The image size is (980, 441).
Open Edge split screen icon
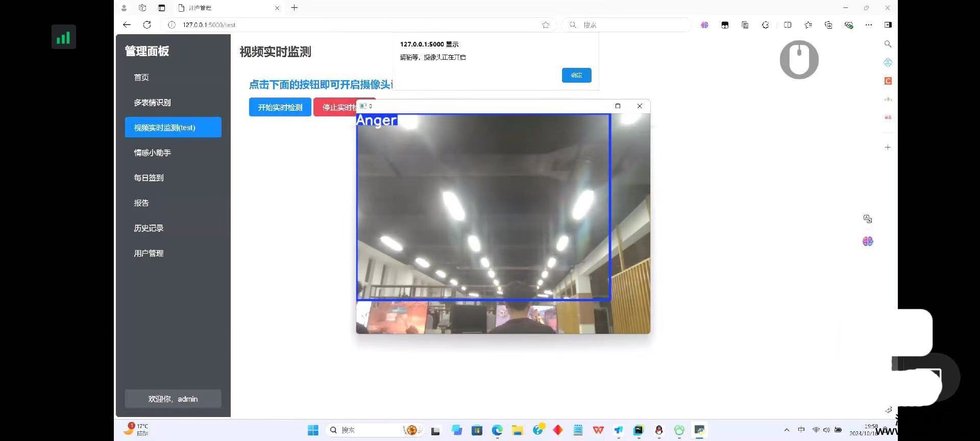tap(788, 24)
